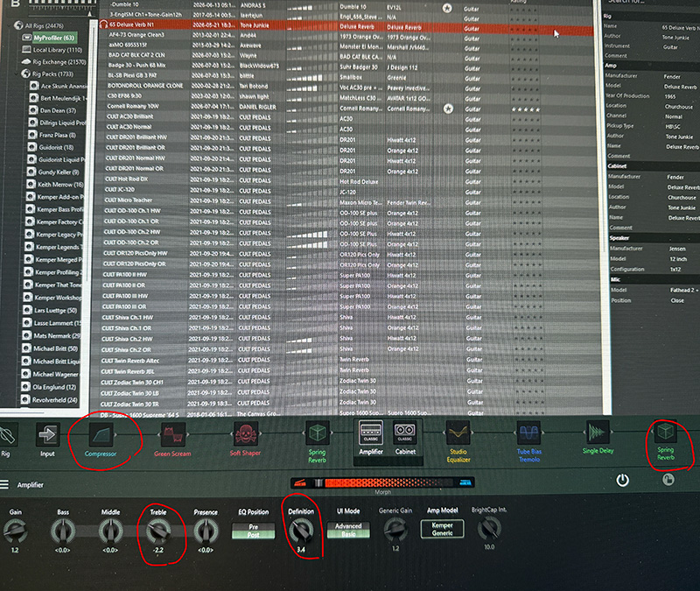Screen dimensions: 700x591
Task: Select the Lars Luettge (50) rig pack
Action: (x=56, y=310)
